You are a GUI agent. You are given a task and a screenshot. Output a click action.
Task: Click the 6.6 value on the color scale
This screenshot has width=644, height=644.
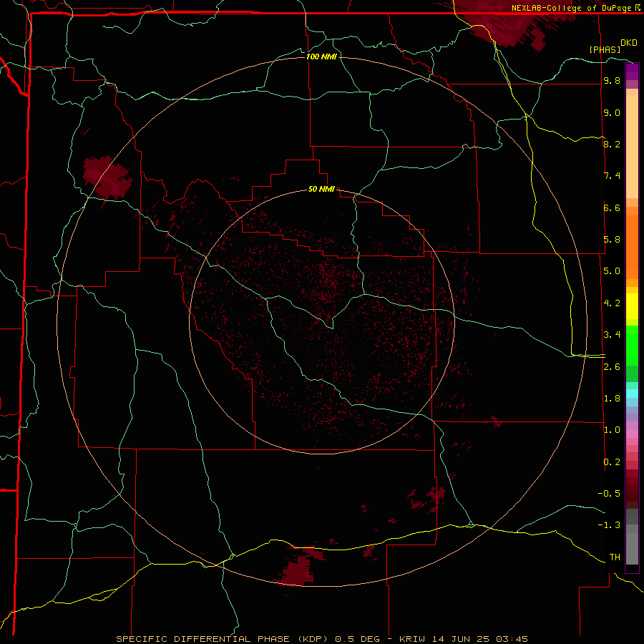[612, 208]
